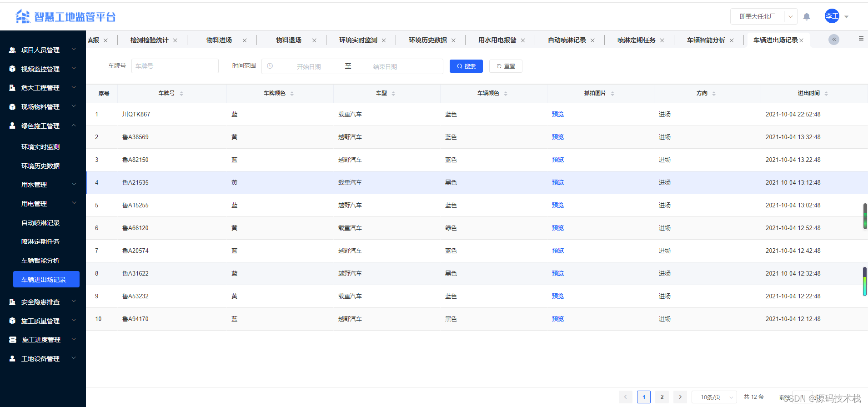Expand 用水管理 submenu

(x=43, y=185)
